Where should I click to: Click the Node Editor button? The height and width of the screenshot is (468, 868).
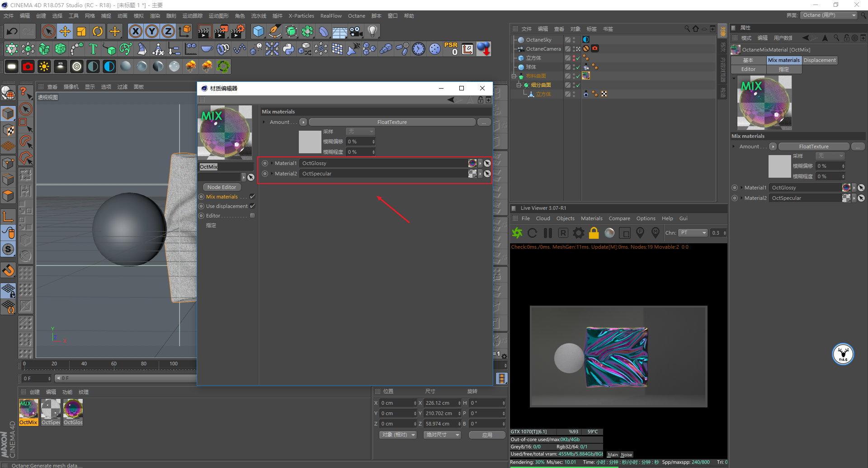[x=222, y=187]
